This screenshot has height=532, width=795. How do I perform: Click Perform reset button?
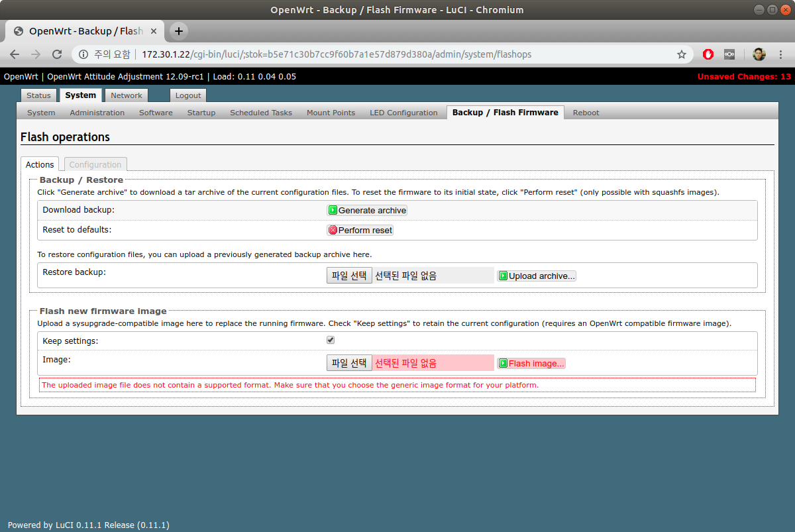tap(360, 231)
